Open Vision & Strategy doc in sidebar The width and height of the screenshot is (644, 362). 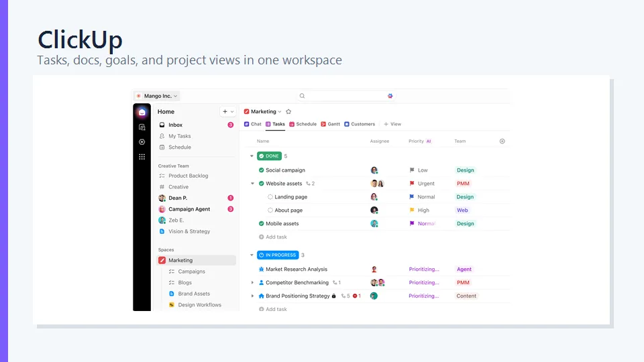[x=189, y=231]
